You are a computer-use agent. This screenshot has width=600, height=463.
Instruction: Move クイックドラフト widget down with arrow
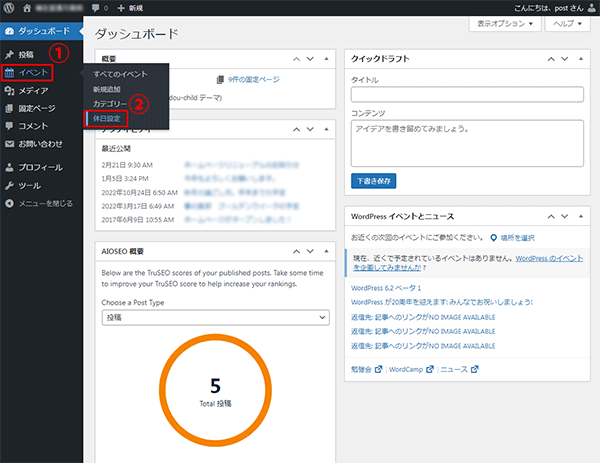[x=565, y=59]
